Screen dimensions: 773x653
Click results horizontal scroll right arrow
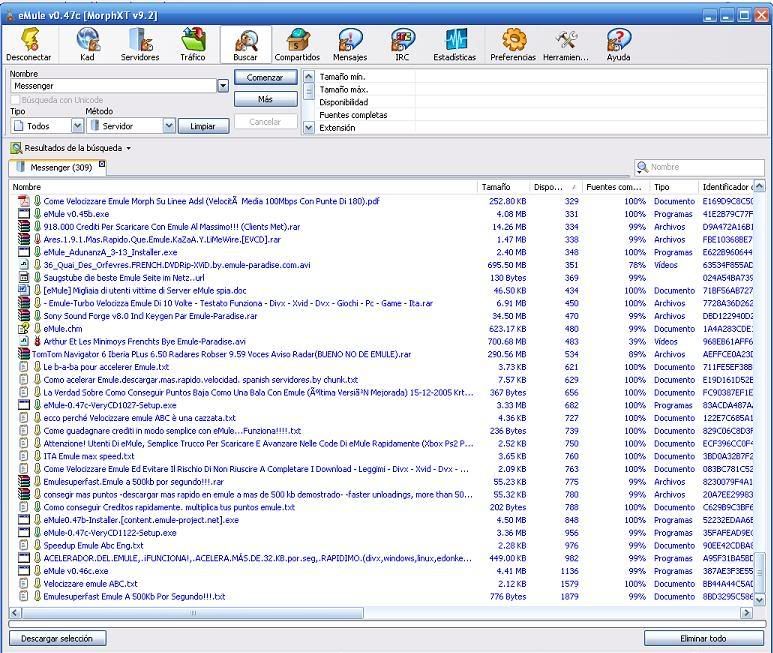746,613
